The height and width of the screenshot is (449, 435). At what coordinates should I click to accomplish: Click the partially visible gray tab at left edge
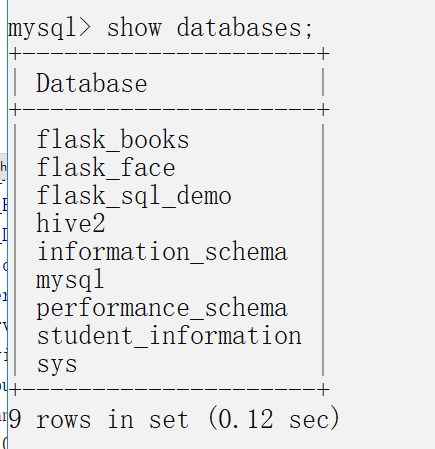[x=3, y=167]
